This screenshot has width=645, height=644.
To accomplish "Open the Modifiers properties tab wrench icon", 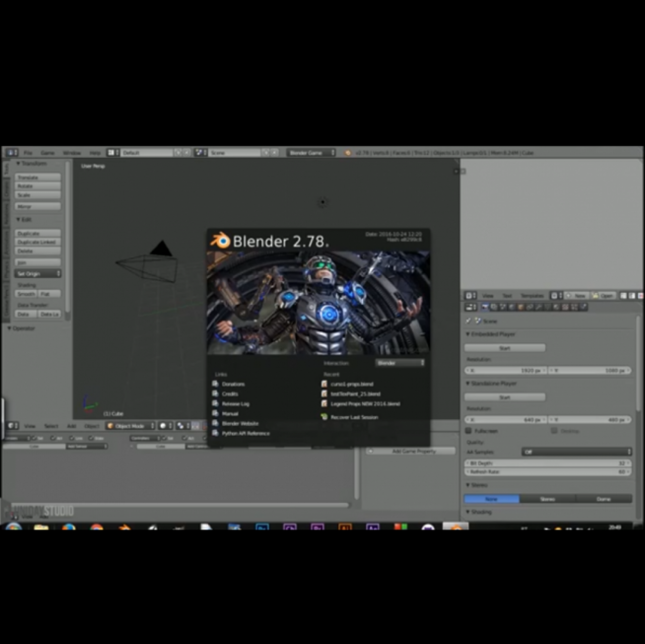I will (539, 307).
